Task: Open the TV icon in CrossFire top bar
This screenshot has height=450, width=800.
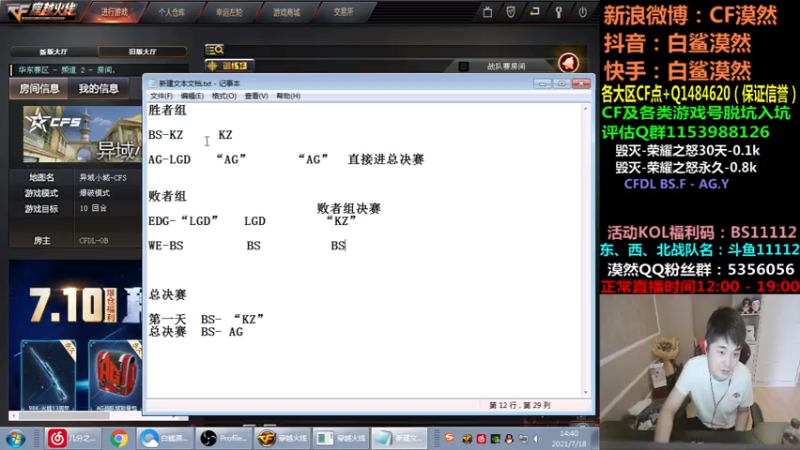Action: (x=487, y=12)
